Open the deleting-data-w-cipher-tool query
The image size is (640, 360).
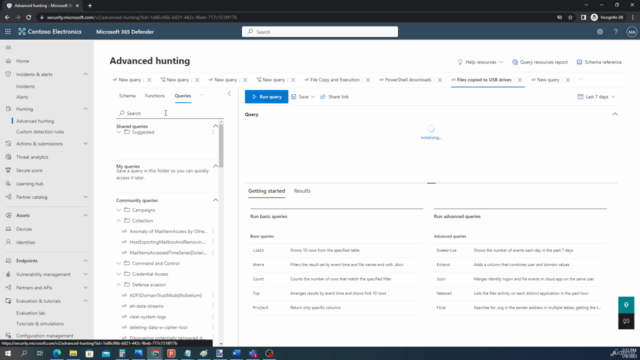pyautogui.click(x=158, y=327)
